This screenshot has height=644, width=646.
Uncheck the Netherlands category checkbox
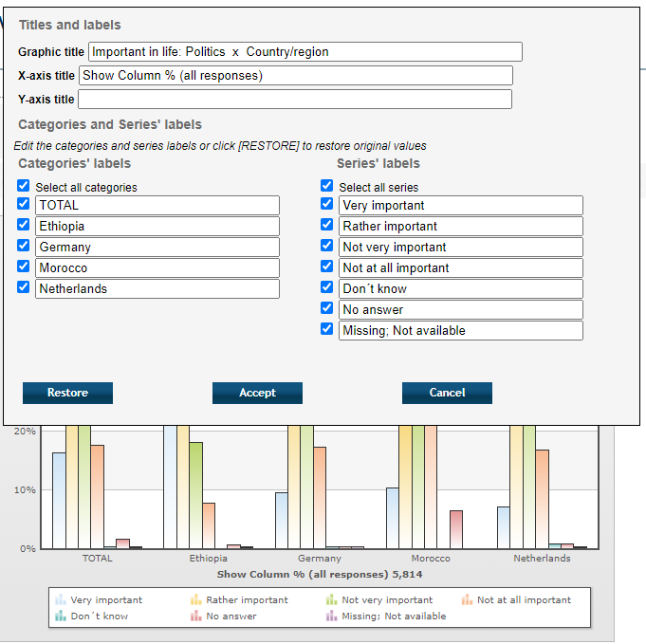(x=24, y=286)
